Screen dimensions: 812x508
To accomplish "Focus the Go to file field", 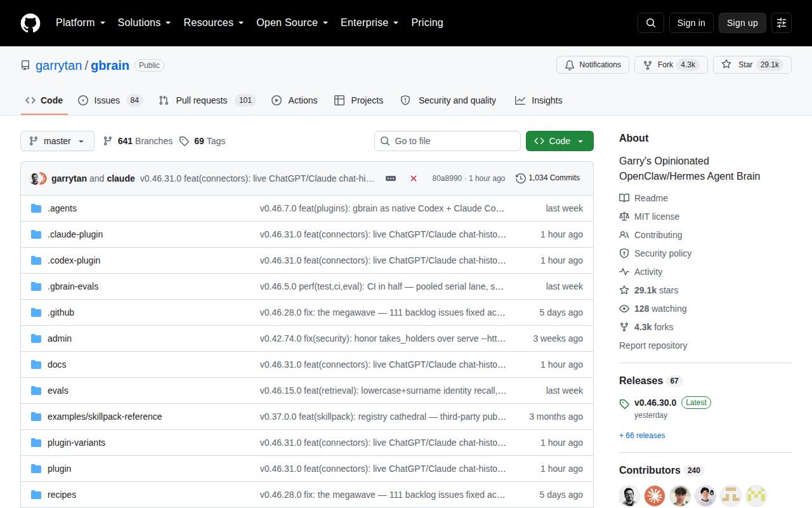I will pyautogui.click(x=447, y=141).
